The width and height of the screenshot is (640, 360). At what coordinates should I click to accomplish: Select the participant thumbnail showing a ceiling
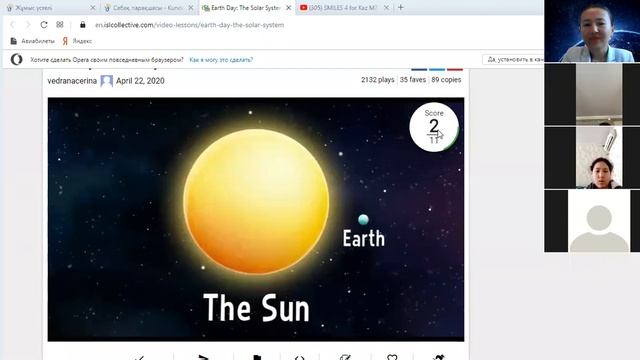point(592,94)
